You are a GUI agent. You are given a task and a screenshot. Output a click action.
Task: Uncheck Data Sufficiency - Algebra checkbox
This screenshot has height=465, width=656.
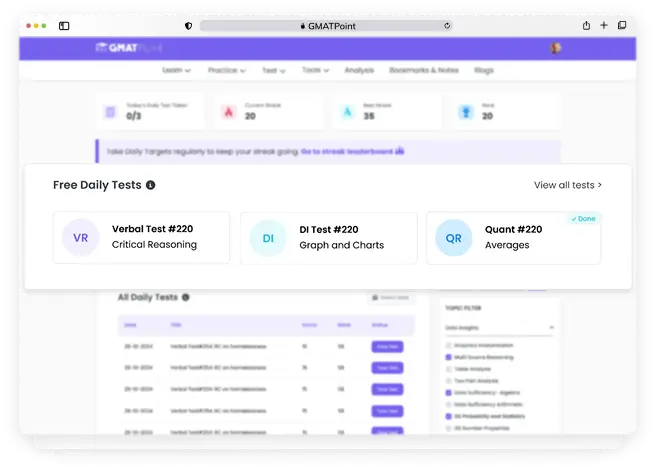pyautogui.click(x=448, y=393)
